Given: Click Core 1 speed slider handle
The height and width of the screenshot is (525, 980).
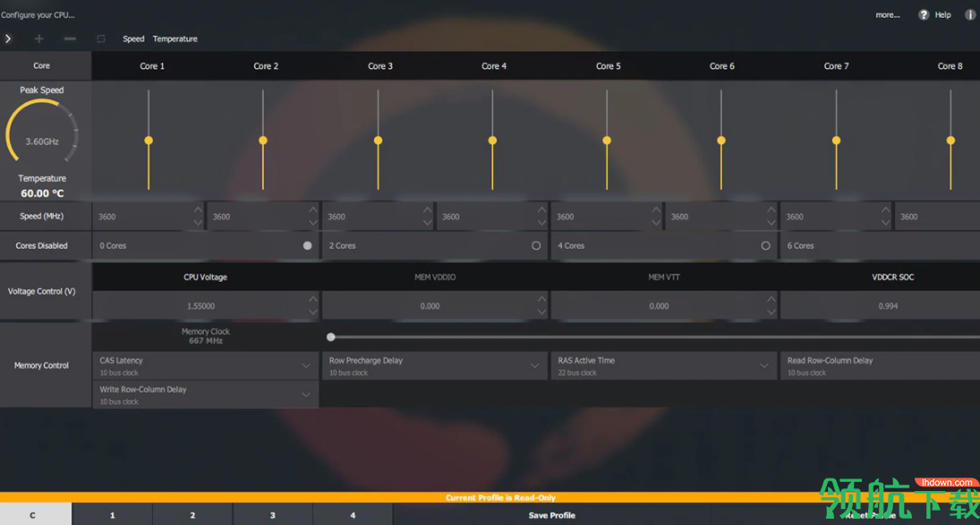Looking at the screenshot, I should (149, 140).
